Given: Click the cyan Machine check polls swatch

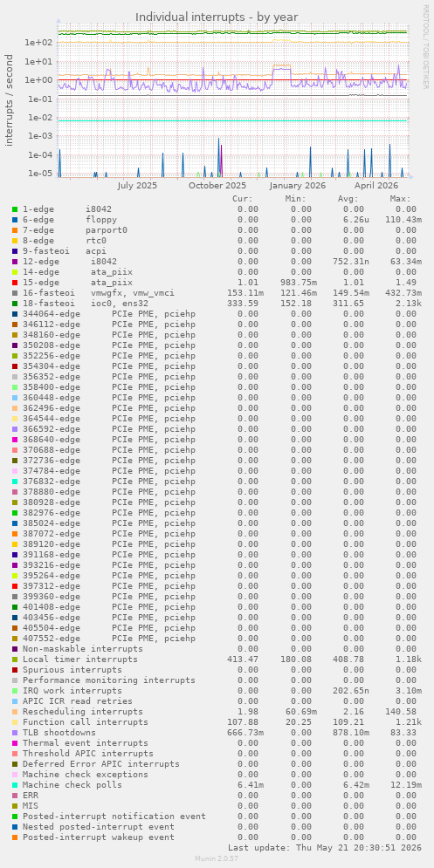Looking at the screenshot, I should pyautogui.click(x=15, y=785).
